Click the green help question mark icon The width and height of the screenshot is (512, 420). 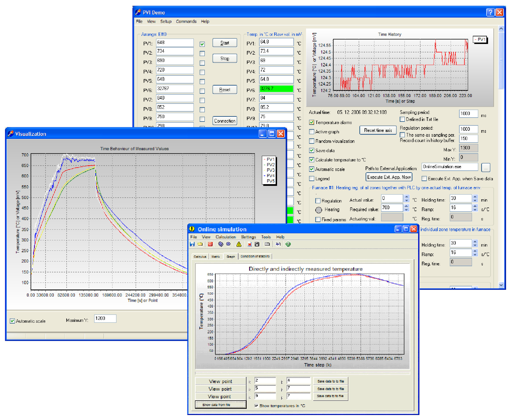pos(288,244)
